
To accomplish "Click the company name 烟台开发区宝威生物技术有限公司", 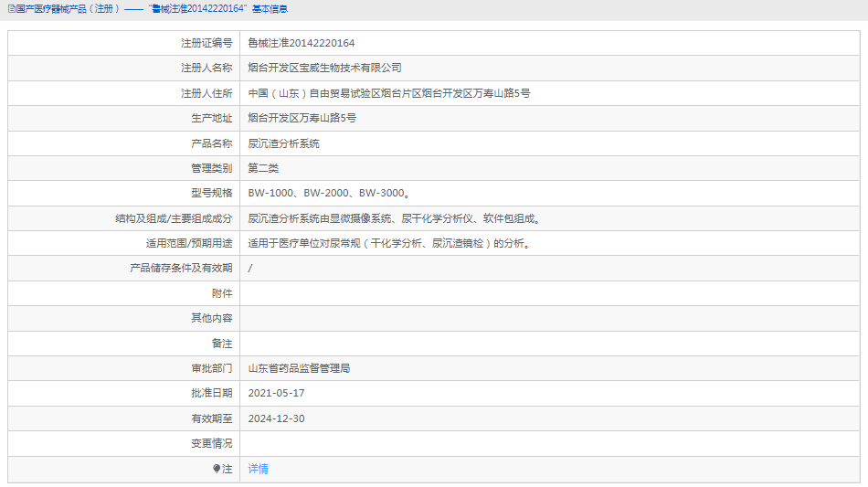I will [x=325, y=68].
